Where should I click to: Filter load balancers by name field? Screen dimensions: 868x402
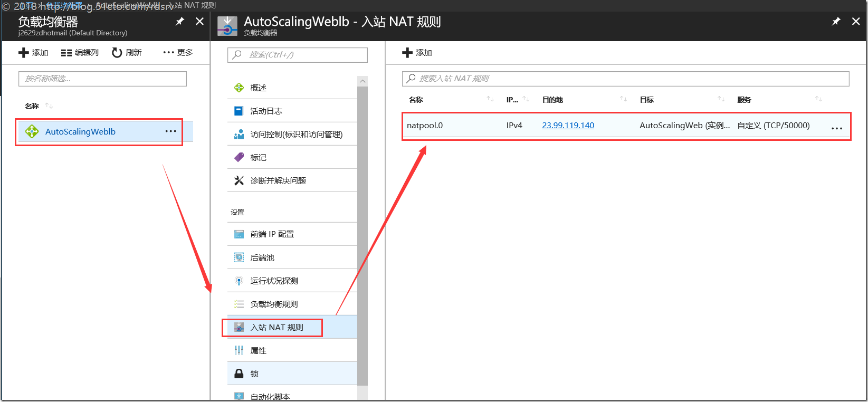[102, 79]
